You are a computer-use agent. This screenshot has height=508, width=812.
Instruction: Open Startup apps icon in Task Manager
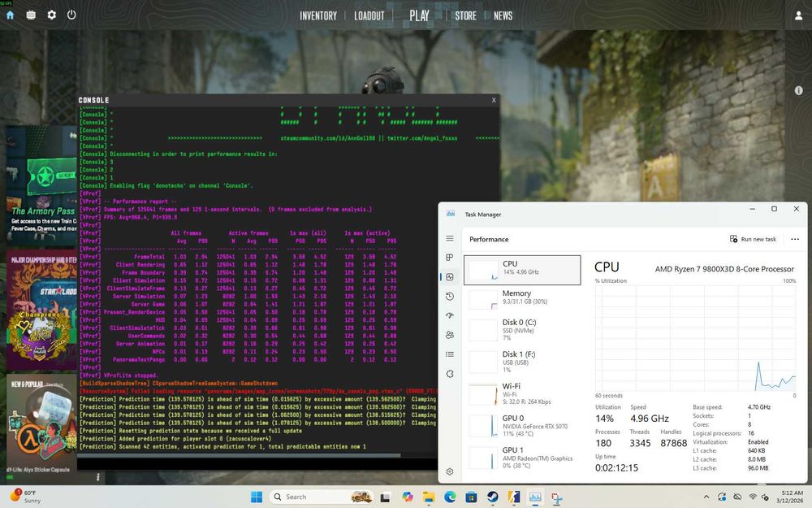[450, 315]
